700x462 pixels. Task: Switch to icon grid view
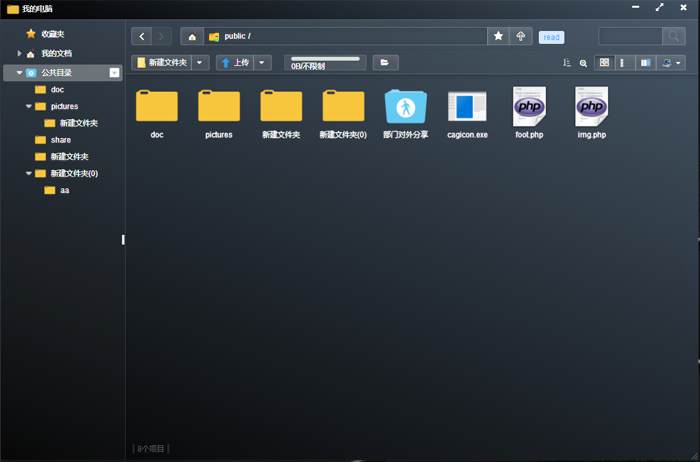pos(603,62)
